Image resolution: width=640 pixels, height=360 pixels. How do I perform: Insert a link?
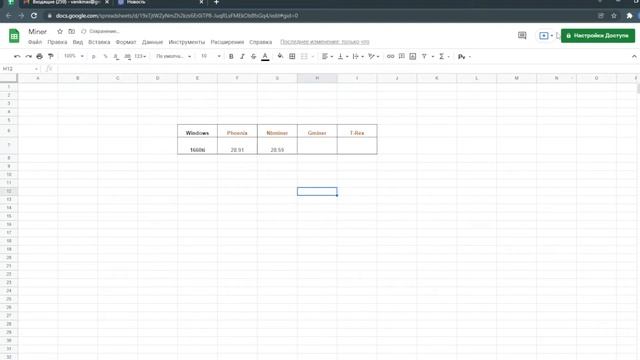pyautogui.click(x=391, y=56)
